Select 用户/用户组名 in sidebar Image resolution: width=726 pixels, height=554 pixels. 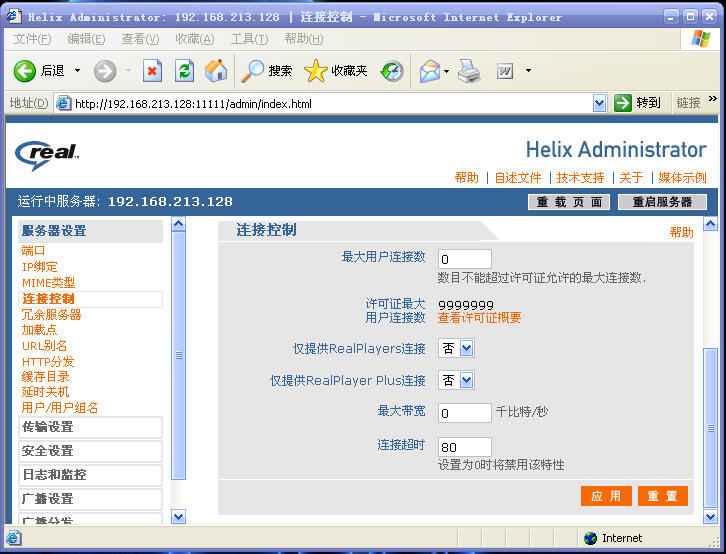[60, 408]
